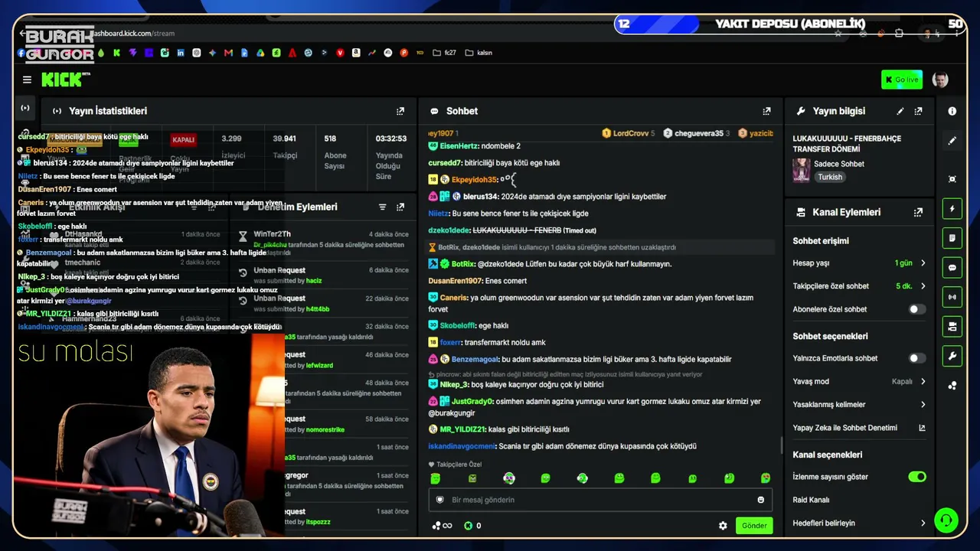Focus the Bir mesaj gönderin input
Screen dimensions: 980x551
[600, 500]
